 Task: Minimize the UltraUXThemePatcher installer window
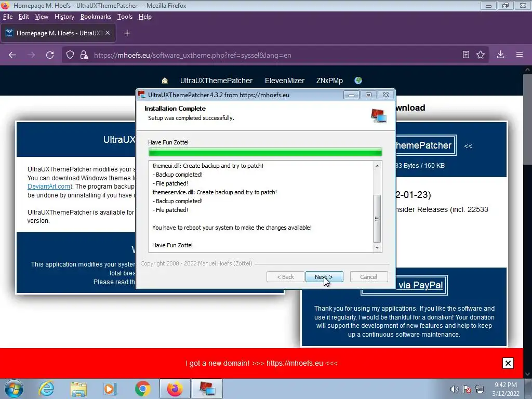click(x=351, y=95)
